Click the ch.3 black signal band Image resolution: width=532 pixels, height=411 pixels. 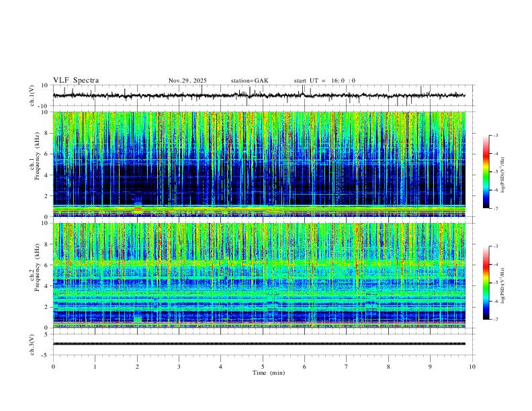coord(259,344)
